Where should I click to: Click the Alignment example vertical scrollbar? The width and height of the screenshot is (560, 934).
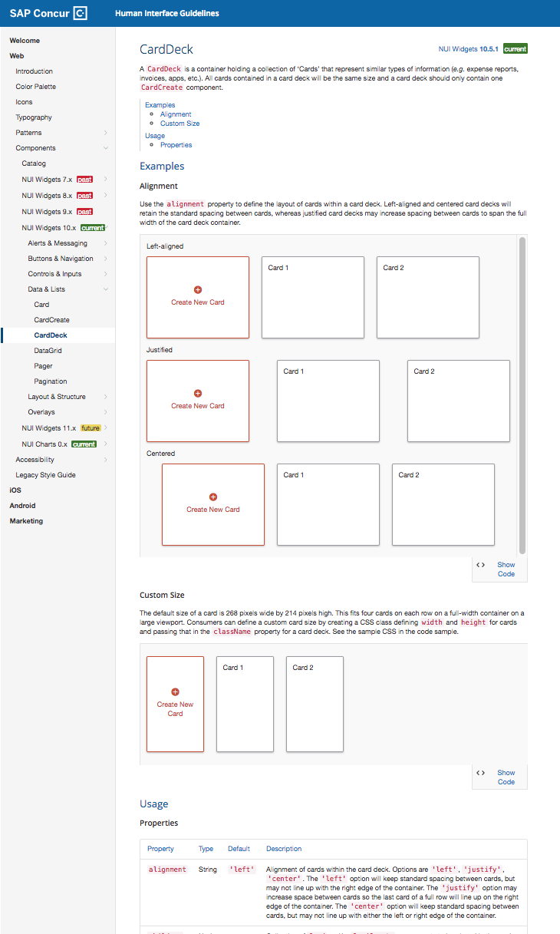pos(522,395)
